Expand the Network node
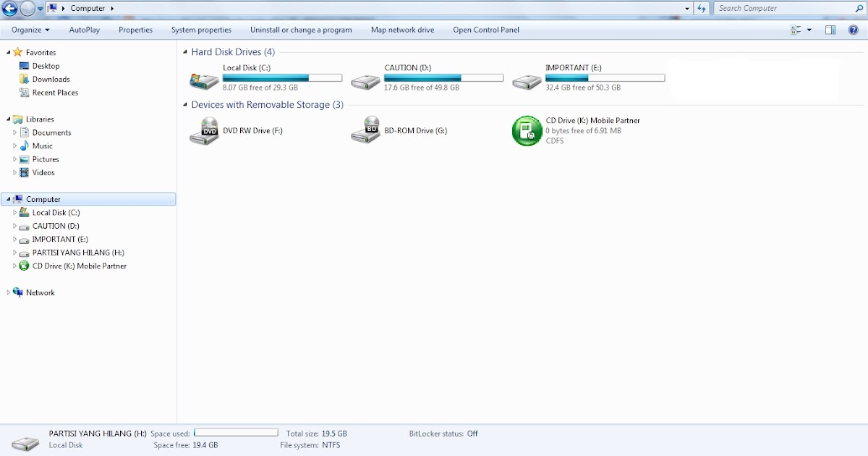Image resolution: width=868 pixels, height=456 pixels. click(9, 293)
